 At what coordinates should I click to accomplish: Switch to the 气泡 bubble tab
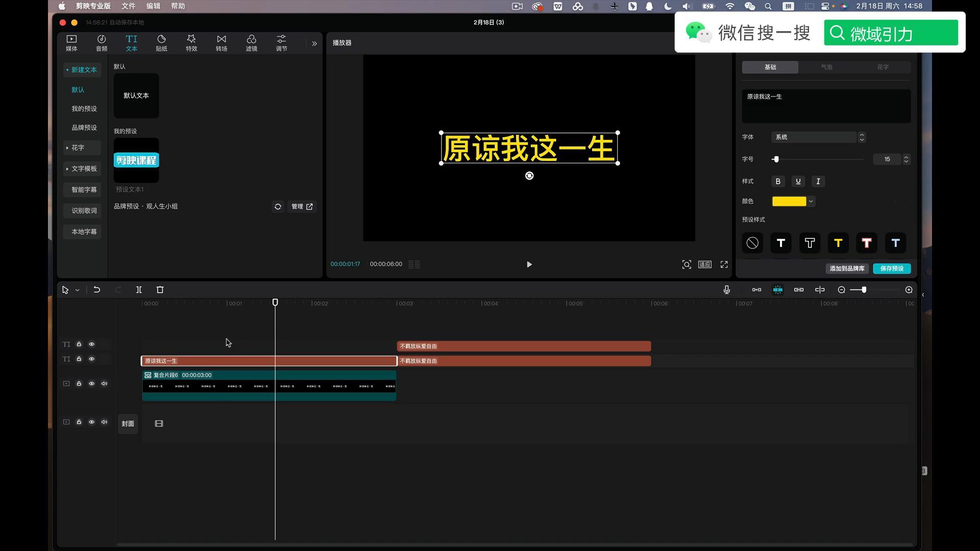(826, 67)
